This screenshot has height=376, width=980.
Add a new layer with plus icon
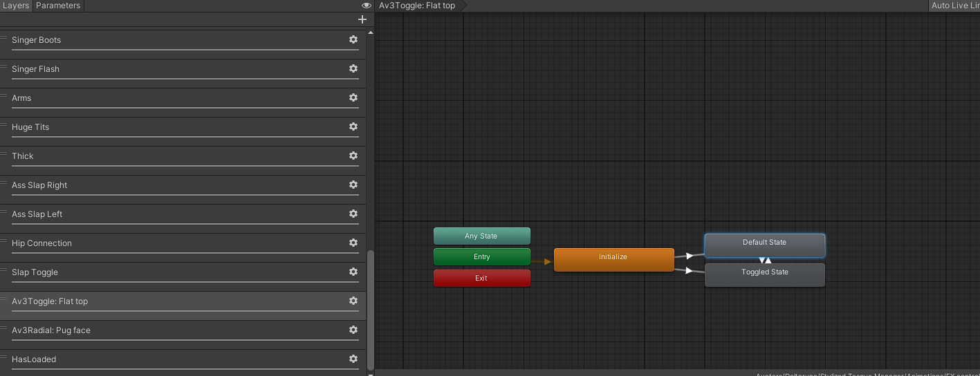tap(362, 19)
